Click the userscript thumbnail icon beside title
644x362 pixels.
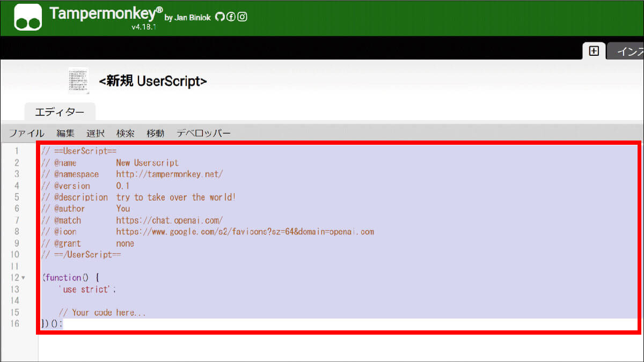point(78,80)
